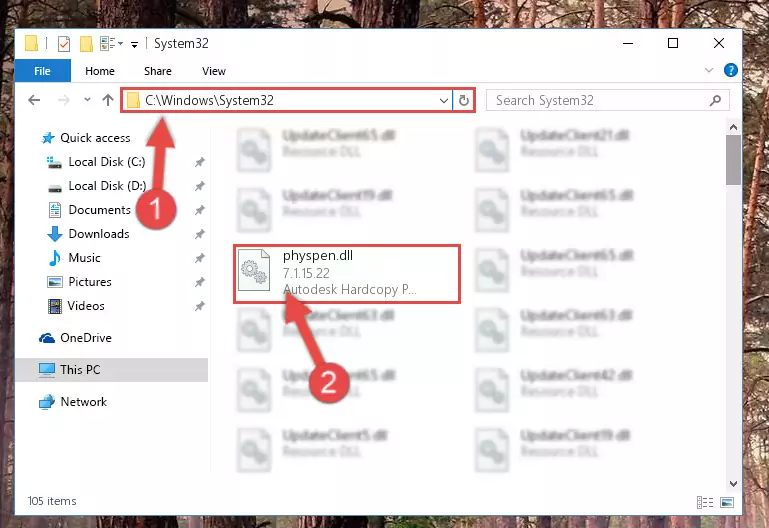
Task: Switch to large icons view in status bar
Action: tap(727, 503)
